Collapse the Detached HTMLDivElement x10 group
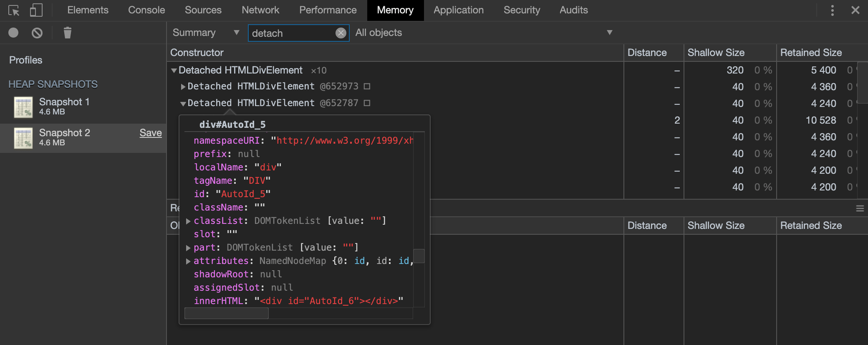Image resolution: width=868 pixels, height=345 pixels. (x=174, y=71)
